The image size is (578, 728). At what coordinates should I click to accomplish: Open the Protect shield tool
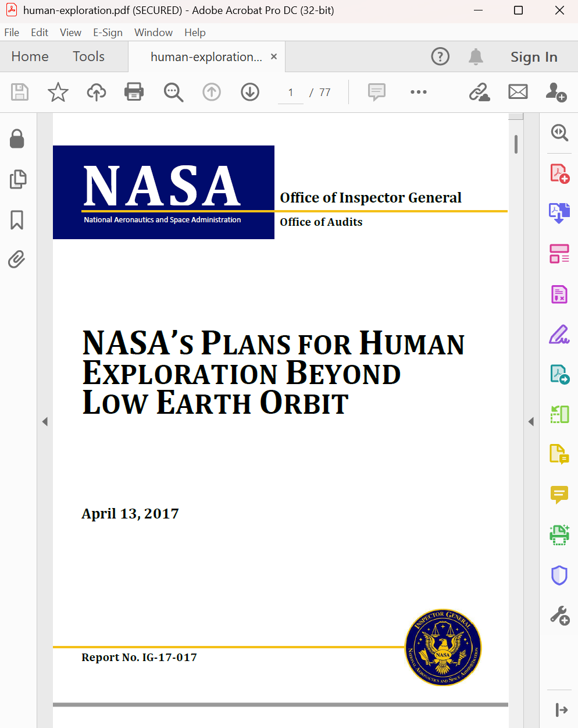[x=559, y=575]
